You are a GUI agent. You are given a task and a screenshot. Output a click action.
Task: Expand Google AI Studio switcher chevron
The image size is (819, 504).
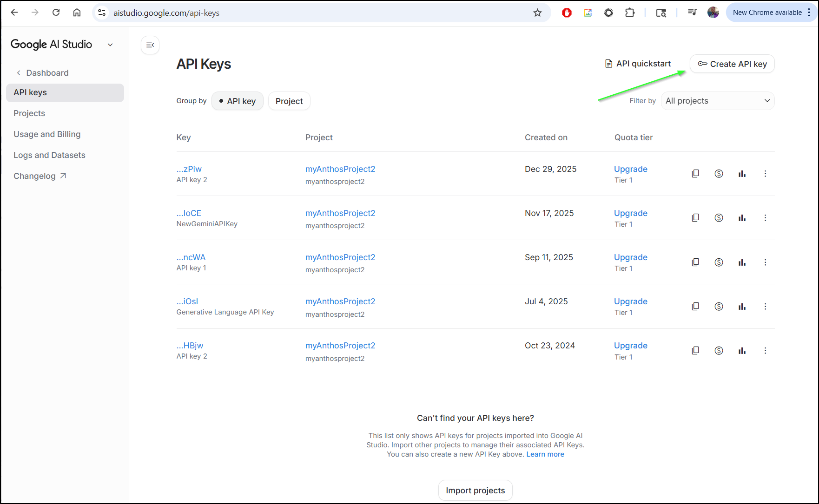[110, 45]
